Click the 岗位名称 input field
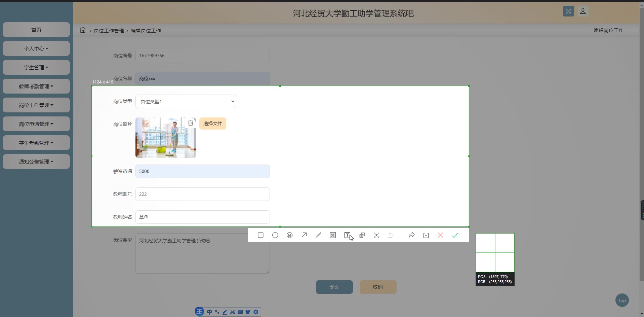The image size is (644, 317). click(x=203, y=78)
